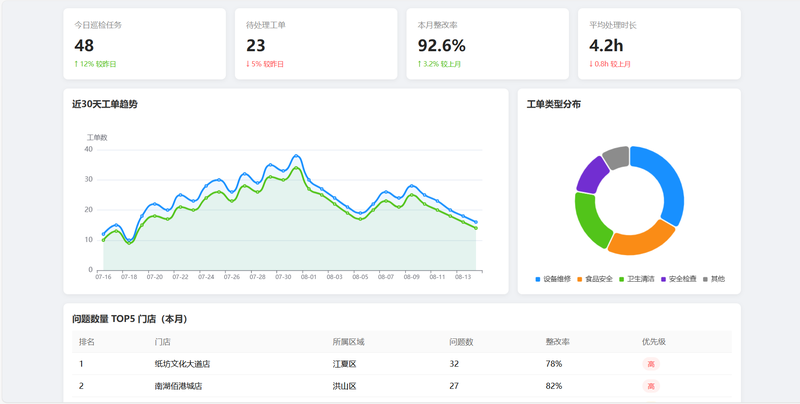
Task: Toggle the 其他 legend item
Action: [714, 279]
